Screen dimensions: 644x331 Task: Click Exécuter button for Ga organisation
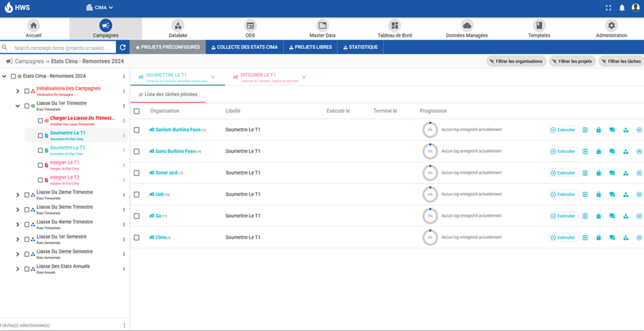pyautogui.click(x=563, y=216)
